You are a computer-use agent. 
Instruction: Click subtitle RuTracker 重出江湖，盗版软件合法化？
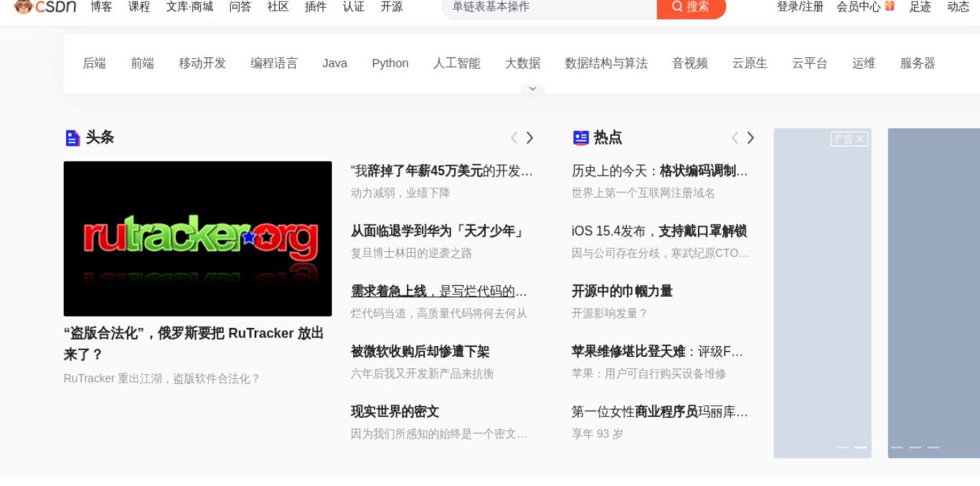tap(162, 378)
